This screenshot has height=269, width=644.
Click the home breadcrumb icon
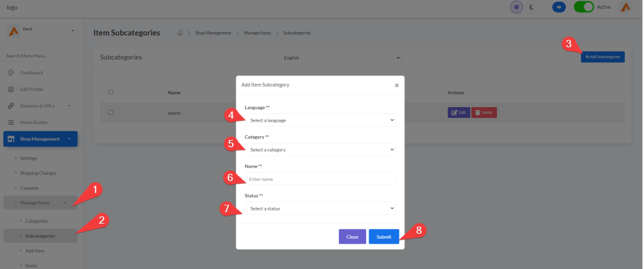(180, 32)
